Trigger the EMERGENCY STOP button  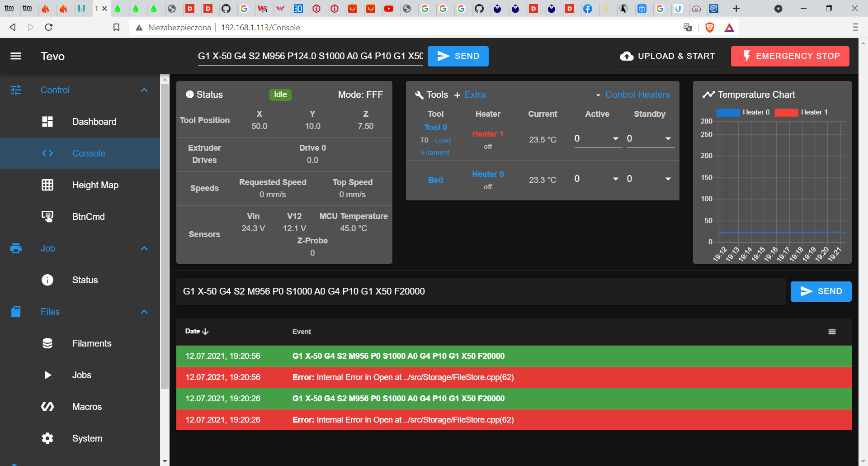(x=790, y=56)
